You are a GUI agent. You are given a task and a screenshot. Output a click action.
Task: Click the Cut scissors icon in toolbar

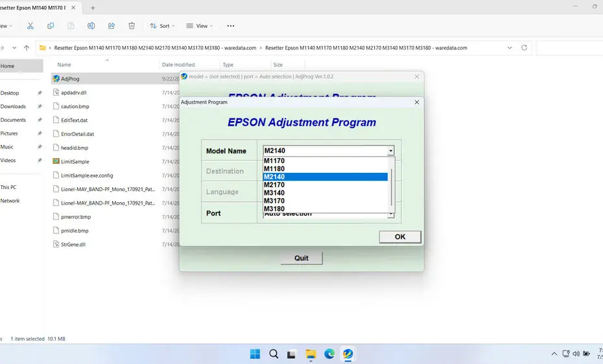30,26
